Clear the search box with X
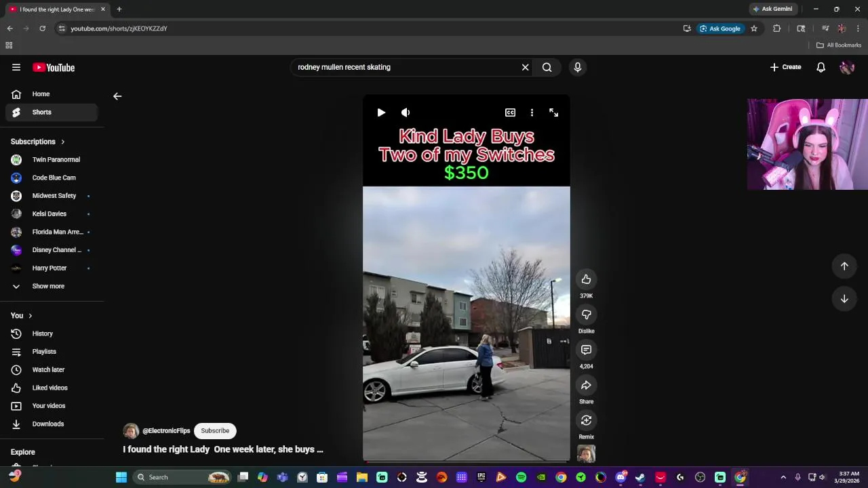Screen dimensions: 868x488 pos(525,67)
